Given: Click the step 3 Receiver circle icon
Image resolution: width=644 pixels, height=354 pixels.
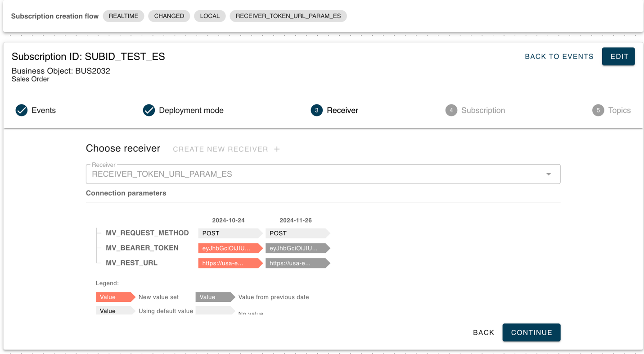Looking at the screenshot, I should (x=316, y=110).
